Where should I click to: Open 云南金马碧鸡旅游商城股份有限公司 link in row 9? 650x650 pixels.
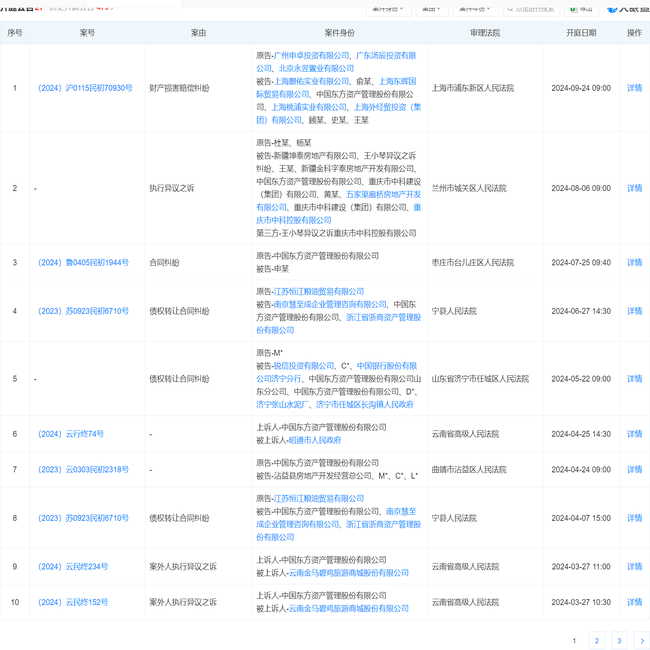[349, 573]
